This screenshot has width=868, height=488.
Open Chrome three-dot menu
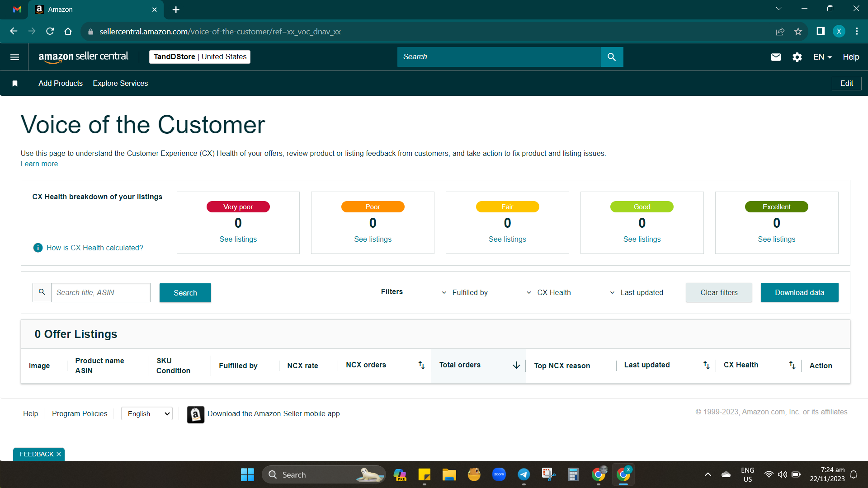(x=857, y=31)
